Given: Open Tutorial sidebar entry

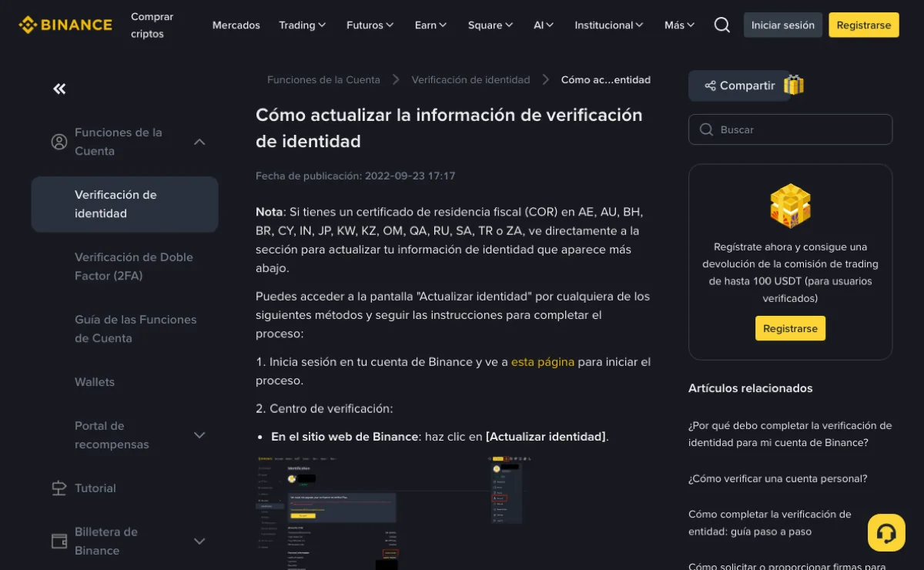Looking at the screenshot, I should (x=95, y=488).
